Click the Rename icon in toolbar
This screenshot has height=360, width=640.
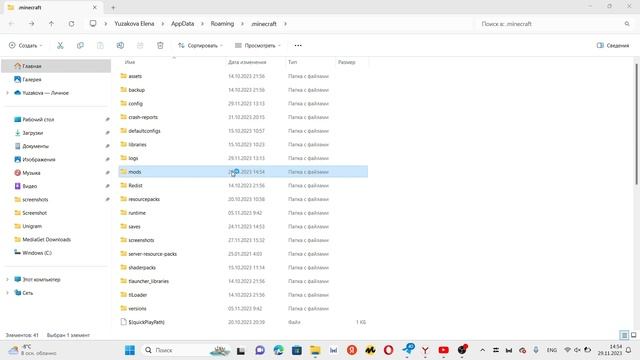point(120,45)
